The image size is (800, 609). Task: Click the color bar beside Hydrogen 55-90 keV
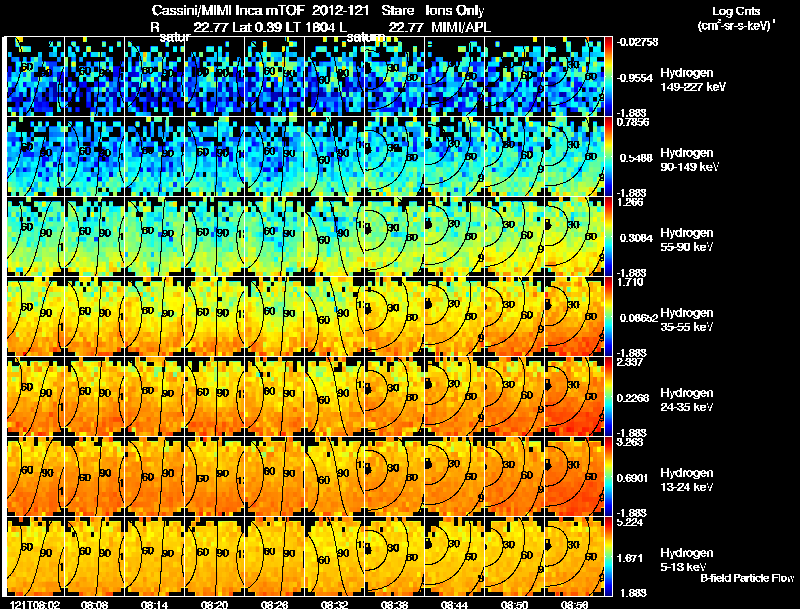coord(608,237)
